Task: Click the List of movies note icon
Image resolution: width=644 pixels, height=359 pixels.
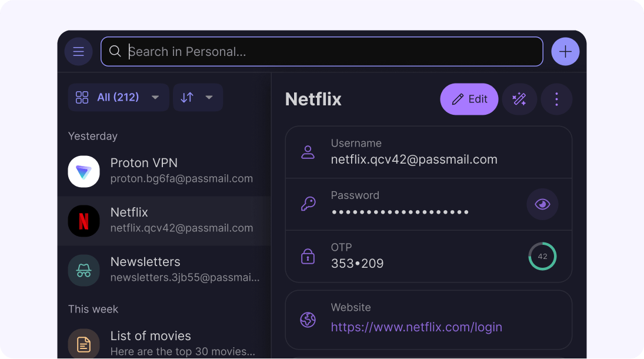Action: click(84, 344)
